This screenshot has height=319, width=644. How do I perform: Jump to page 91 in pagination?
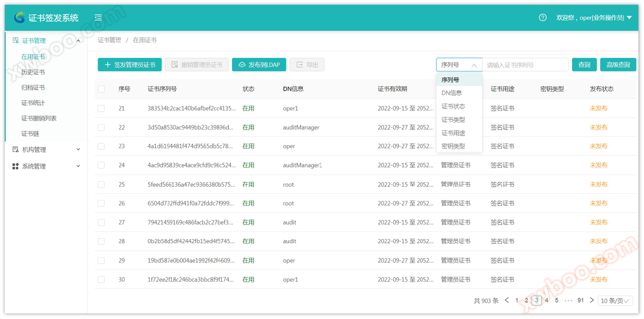[580, 301]
